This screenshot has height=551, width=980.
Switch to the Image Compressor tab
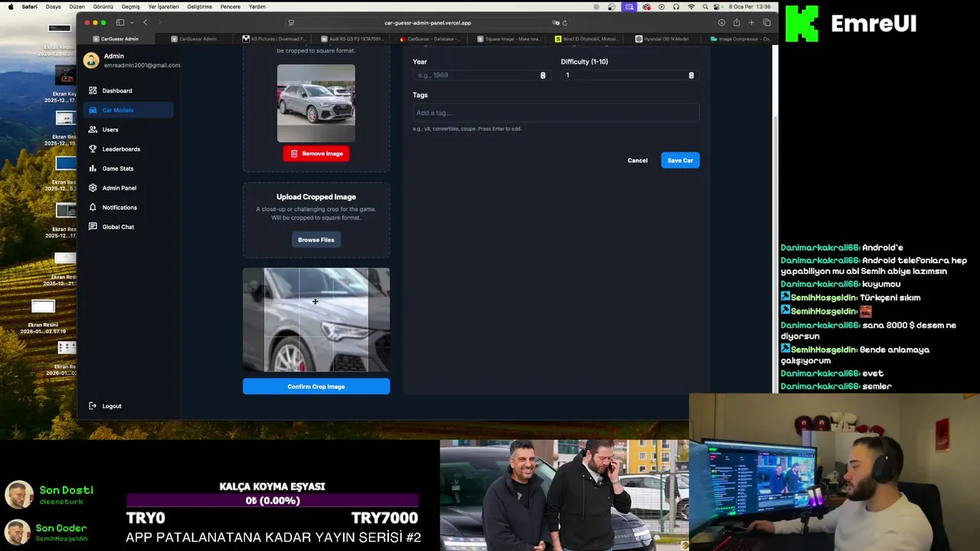pos(741,39)
